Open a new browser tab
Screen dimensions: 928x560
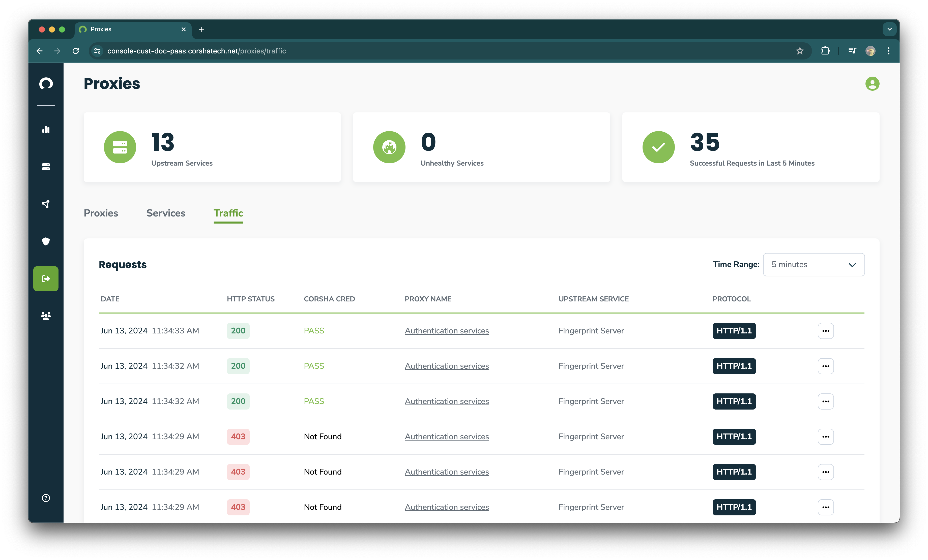coord(201,29)
